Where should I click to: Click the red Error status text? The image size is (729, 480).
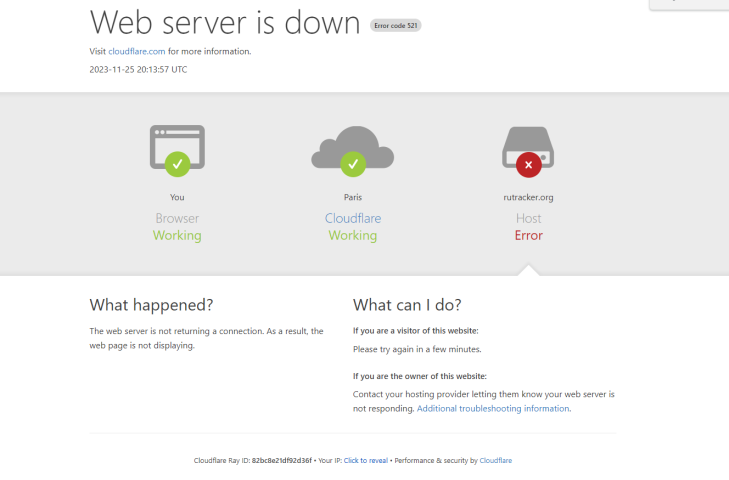click(x=529, y=235)
